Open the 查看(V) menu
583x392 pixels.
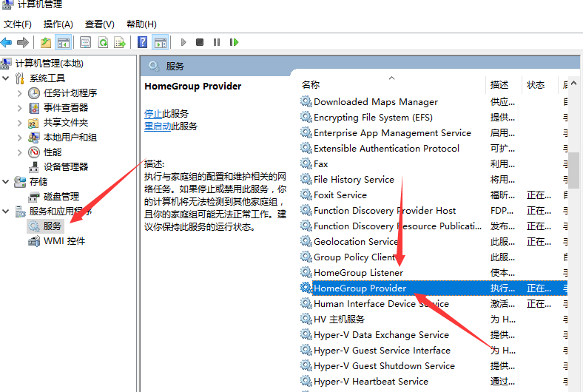point(100,24)
